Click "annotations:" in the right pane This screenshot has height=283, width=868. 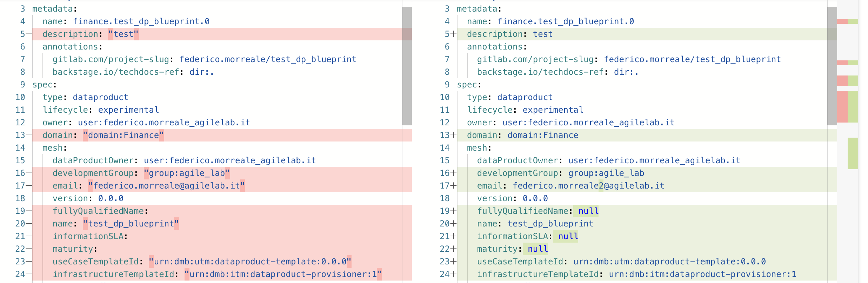(x=497, y=47)
